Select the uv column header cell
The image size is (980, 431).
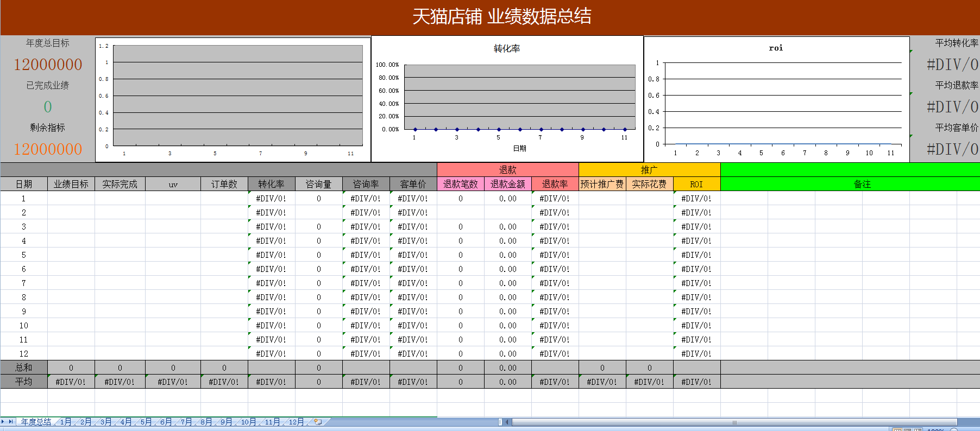[x=173, y=184]
